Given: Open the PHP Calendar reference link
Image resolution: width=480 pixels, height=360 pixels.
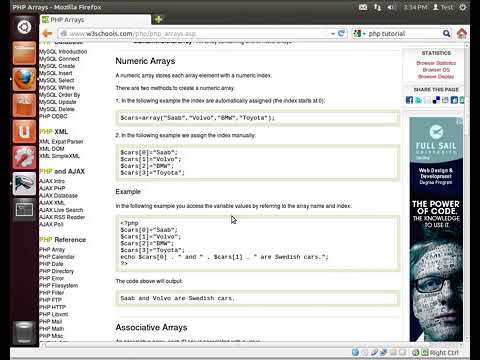Looking at the screenshot, I should (57, 257).
